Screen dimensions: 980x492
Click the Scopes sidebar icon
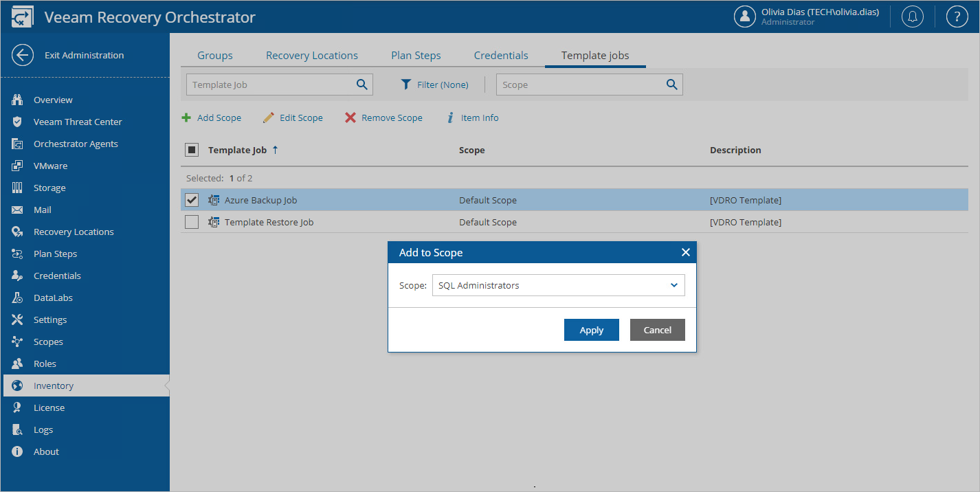(18, 342)
